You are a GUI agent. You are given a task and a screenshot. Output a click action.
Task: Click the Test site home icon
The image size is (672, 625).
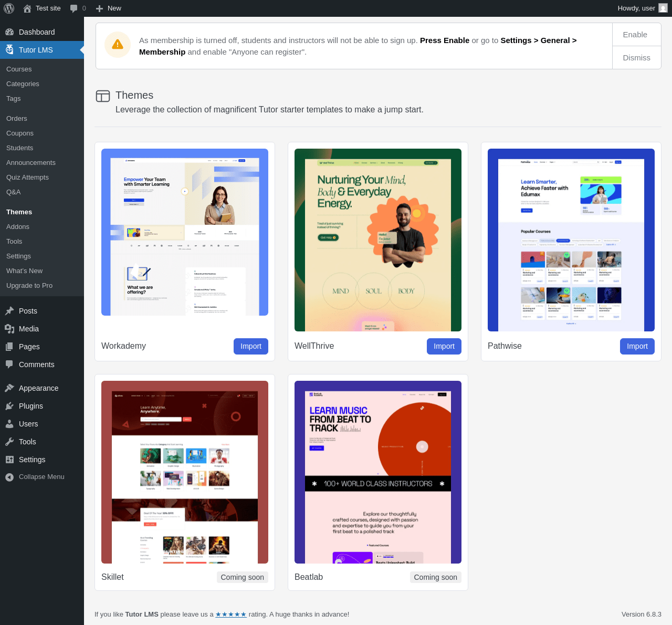point(27,8)
